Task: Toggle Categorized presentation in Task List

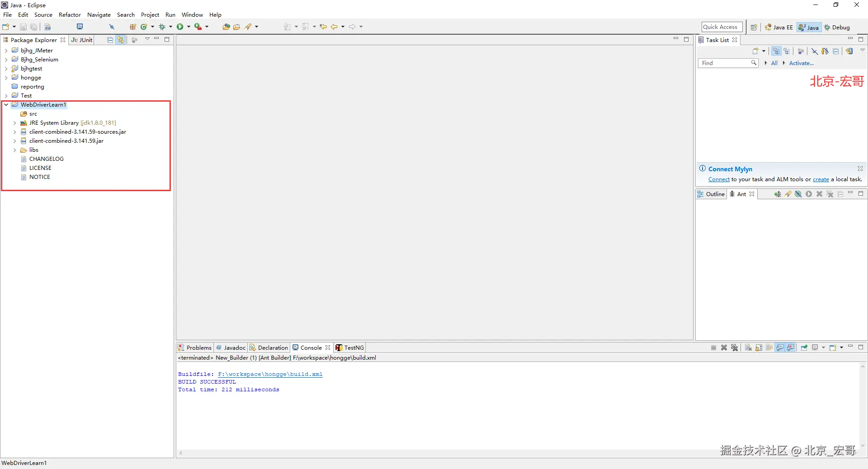Action: (x=776, y=51)
